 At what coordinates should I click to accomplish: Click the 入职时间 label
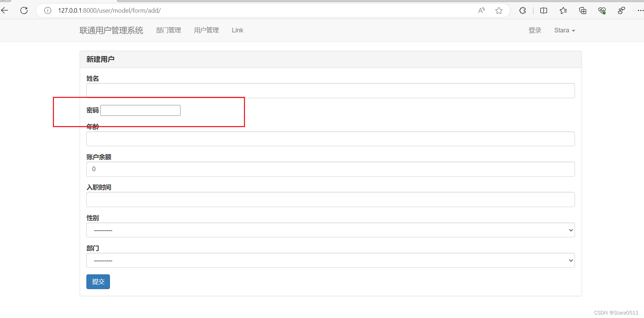coord(99,187)
